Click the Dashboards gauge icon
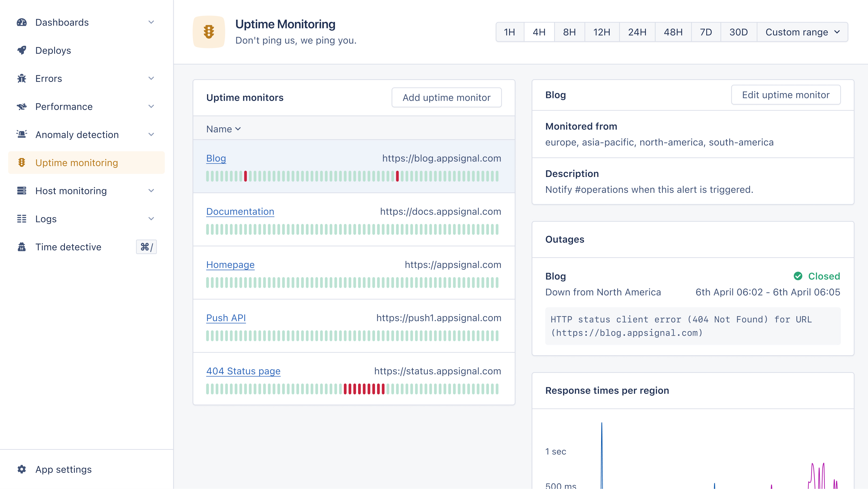 click(21, 22)
